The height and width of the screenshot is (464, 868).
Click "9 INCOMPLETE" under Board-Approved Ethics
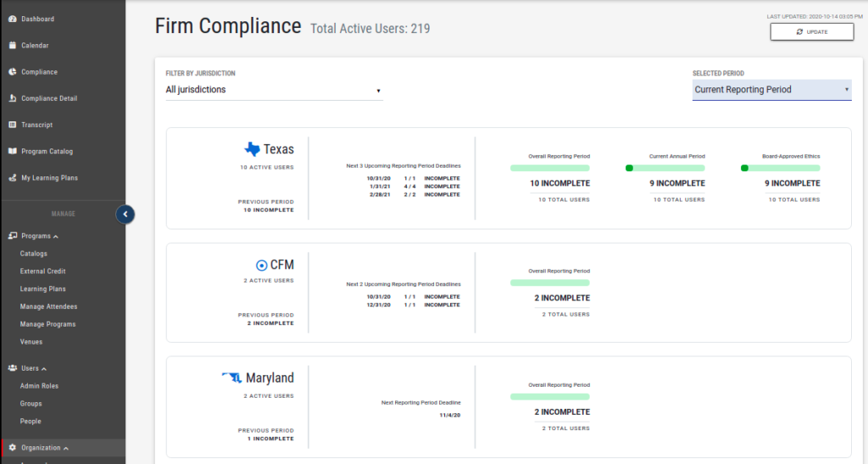[x=793, y=183]
